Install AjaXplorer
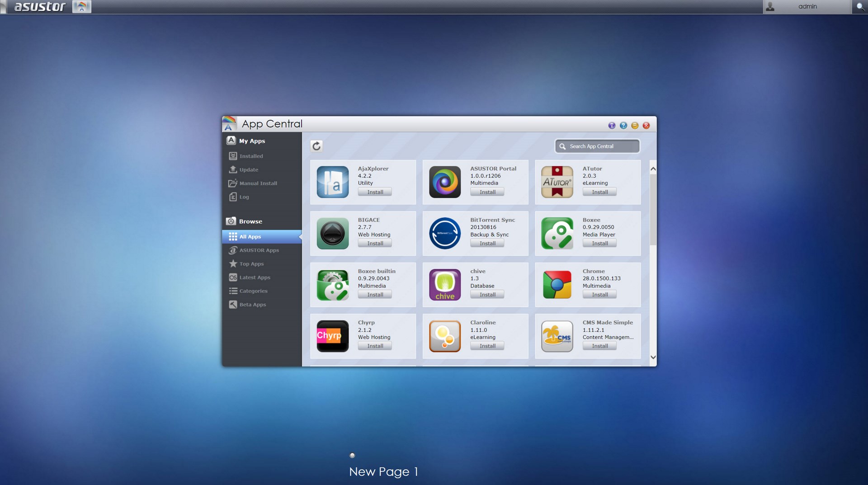Viewport: 868px width, 485px height. click(x=375, y=192)
